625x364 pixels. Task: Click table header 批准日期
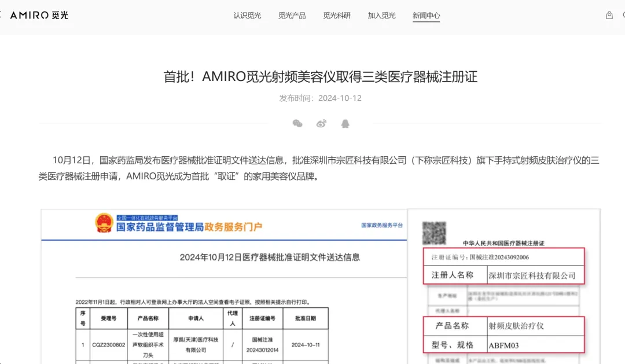[x=306, y=318]
